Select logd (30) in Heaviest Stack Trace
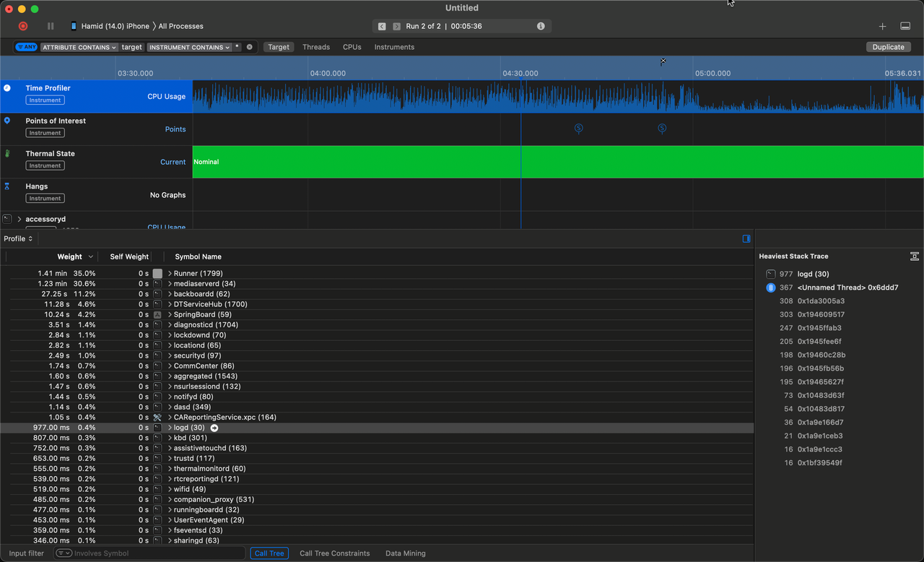The width and height of the screenshot is (924, 562). pos(813,274)
